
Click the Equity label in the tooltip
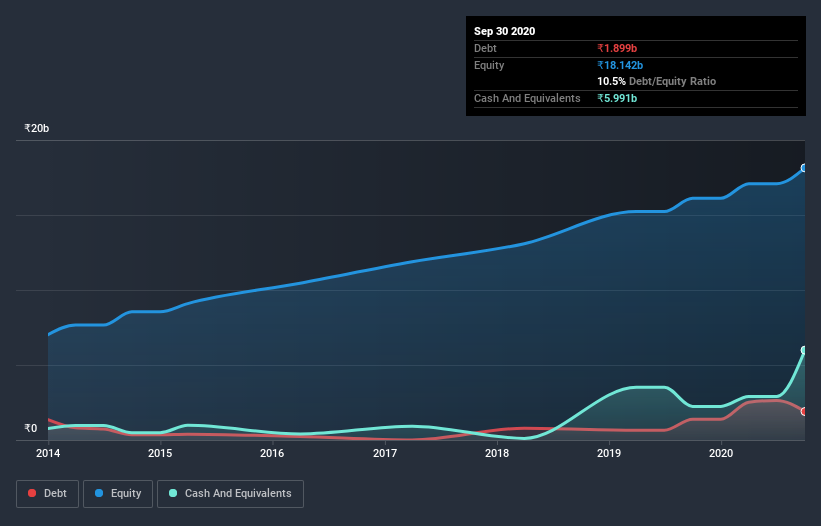[x=489, y=65]
